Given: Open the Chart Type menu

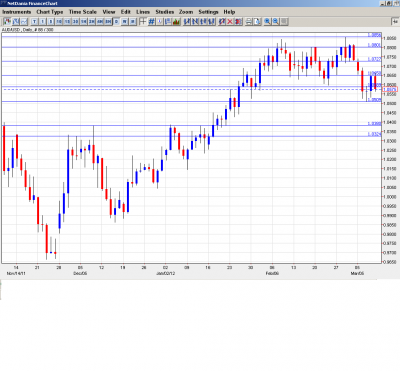Looking at the screenshot, I should 50,12.
